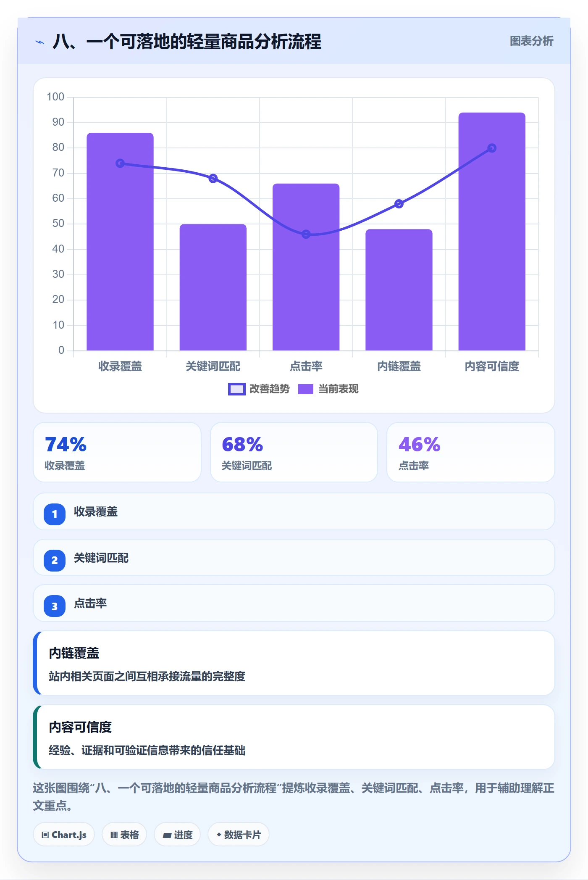Screen dimensions: 588x880
Task: Click the 46% stat value
Action: coord(420,445)
